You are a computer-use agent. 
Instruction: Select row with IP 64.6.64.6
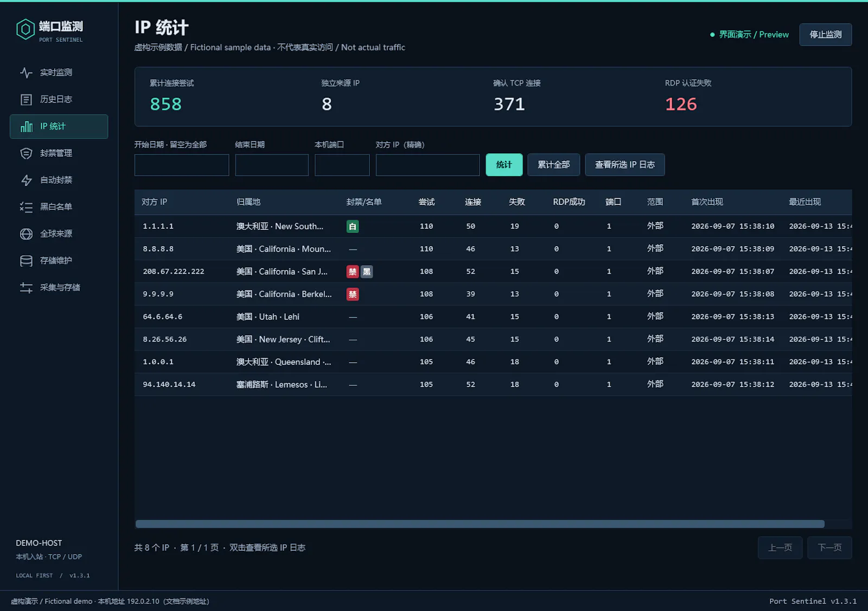click(x=493, y=317)
